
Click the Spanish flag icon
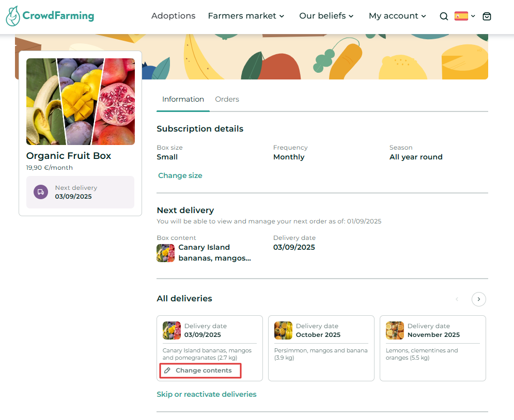461,15
